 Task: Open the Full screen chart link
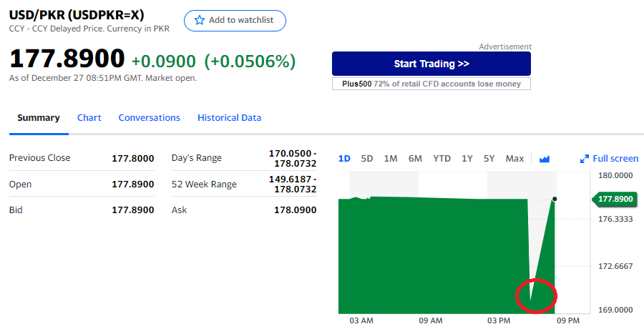[x=610, y=159]
